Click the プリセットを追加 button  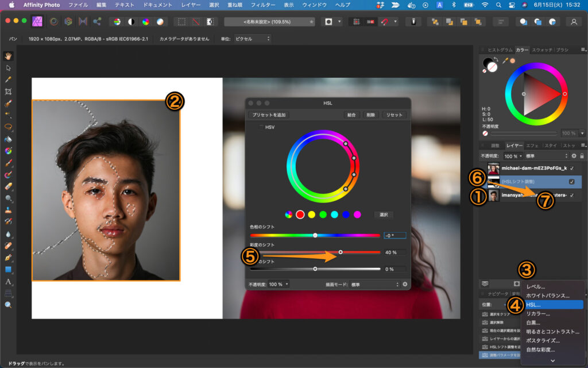pyautogui.click(x=269, y=115)
